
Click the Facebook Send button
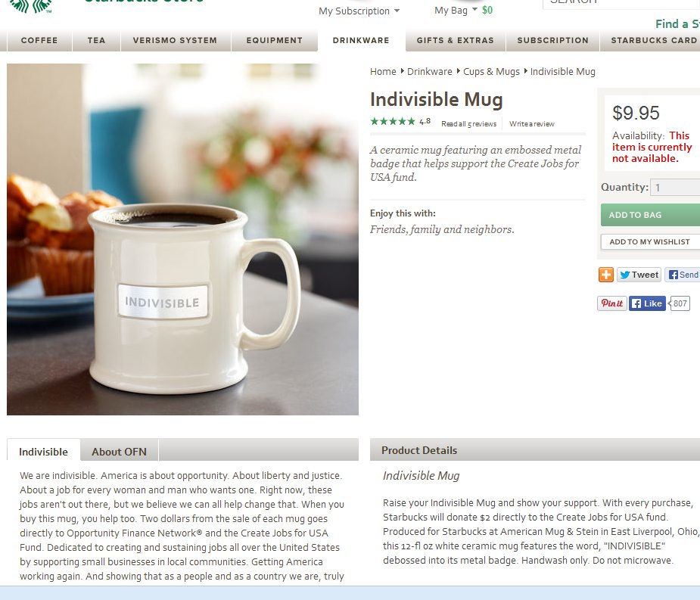[x=683, y=275]
